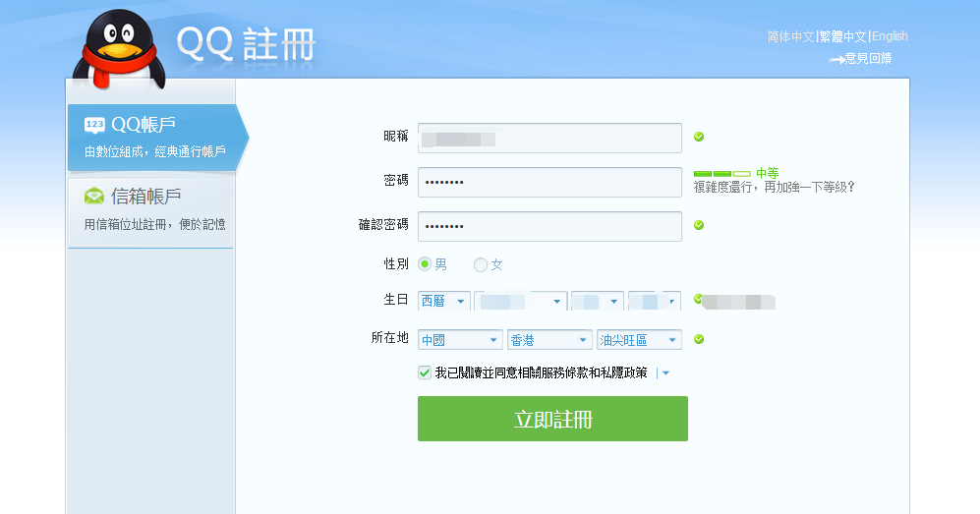The width and height of the screenshot is (980, 514).
Task: Click the QQ penguin logo
Action: pos(119,49)
